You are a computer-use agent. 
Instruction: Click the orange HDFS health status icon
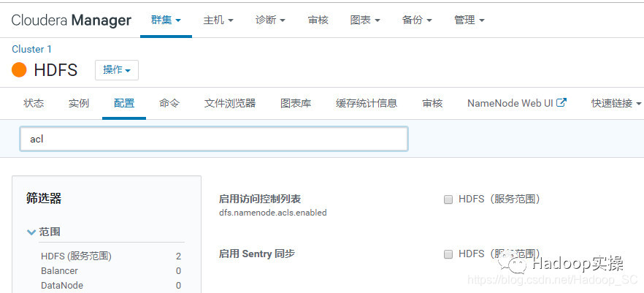point(19,70)
